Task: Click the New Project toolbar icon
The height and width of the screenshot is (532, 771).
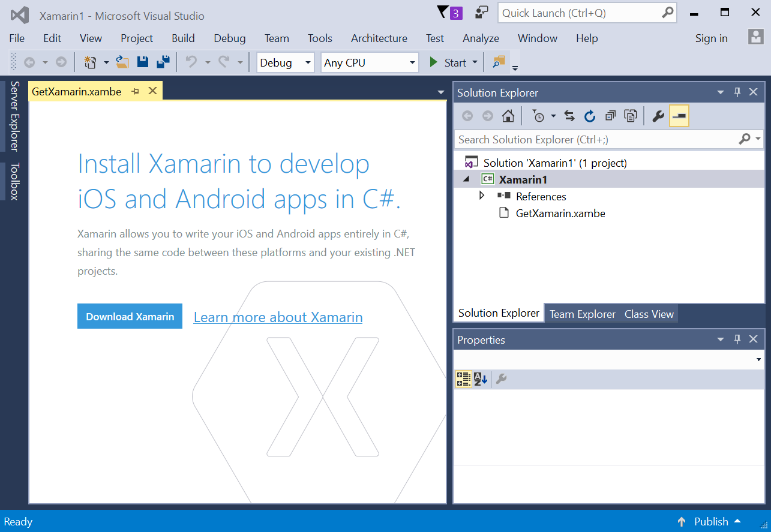Action: [x=90, y=62]
